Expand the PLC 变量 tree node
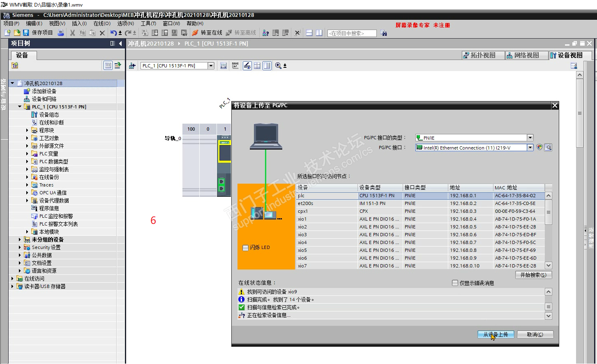 click(x=27, y=154)
